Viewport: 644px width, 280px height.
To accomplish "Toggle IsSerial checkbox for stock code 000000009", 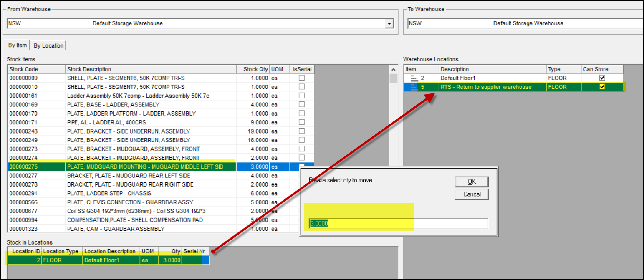I will coord(301,78).
